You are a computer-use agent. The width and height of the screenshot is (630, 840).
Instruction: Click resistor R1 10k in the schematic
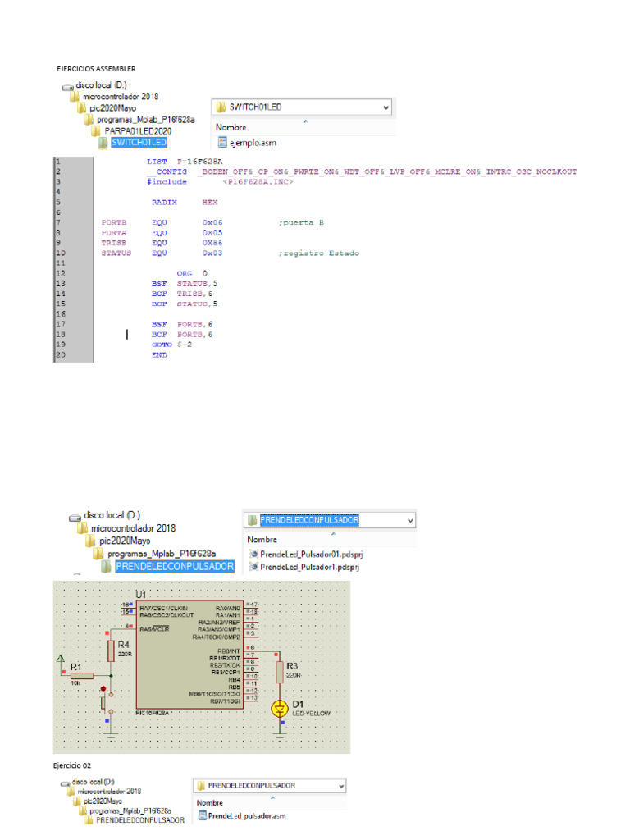83,674
